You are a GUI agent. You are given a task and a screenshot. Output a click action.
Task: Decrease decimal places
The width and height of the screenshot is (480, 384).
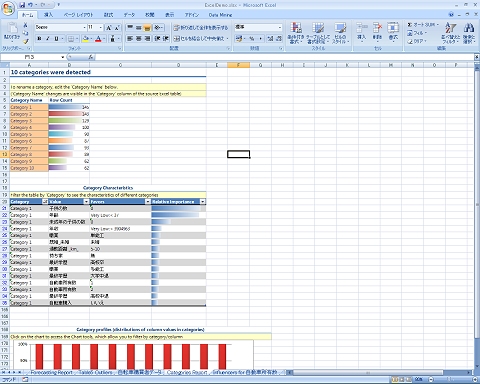point(279,39)
